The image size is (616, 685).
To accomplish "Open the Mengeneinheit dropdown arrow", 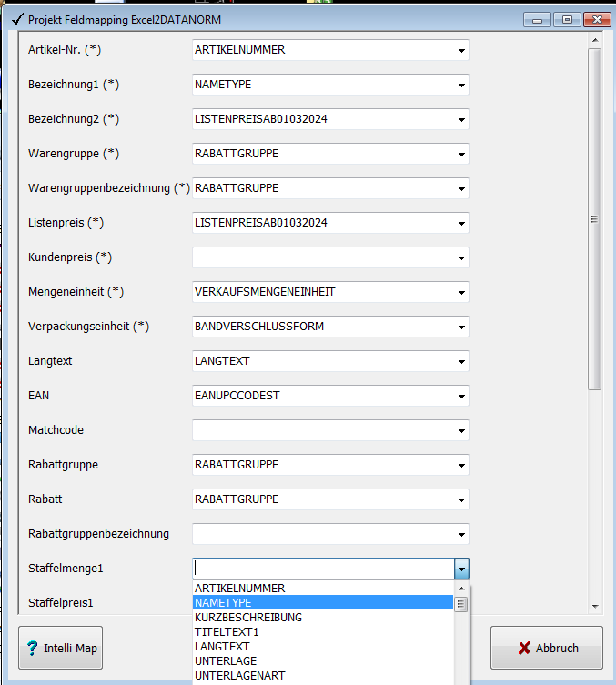I will click(x=461, y=292).
